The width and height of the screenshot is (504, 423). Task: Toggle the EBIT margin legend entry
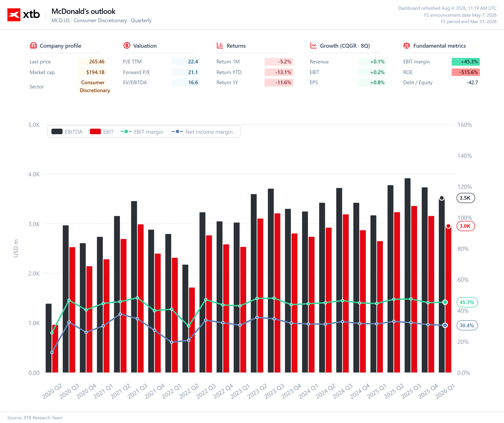pos(142,132)
